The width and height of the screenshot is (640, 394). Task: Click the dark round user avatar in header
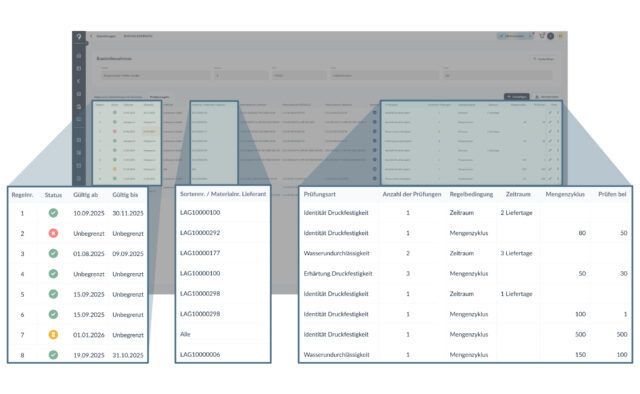click(x=551, y=36)
